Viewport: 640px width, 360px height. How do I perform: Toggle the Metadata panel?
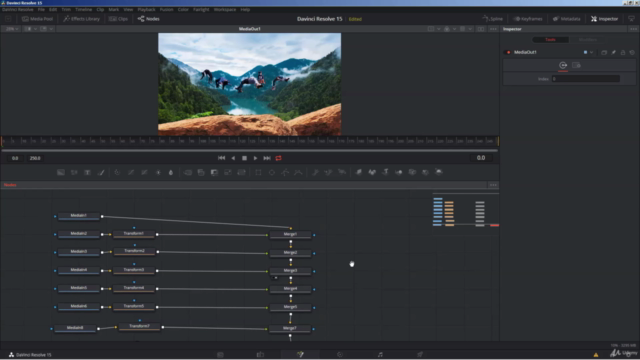point(567,19)
